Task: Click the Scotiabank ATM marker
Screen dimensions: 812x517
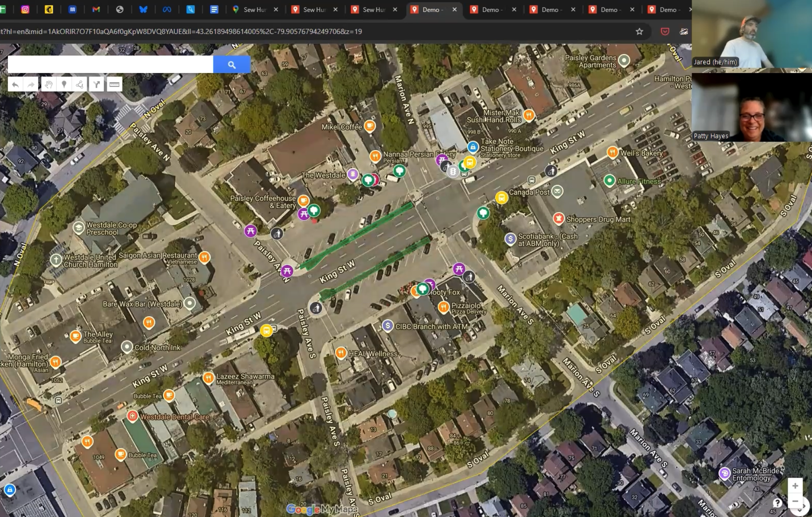Action: click(x=510, y=239)
